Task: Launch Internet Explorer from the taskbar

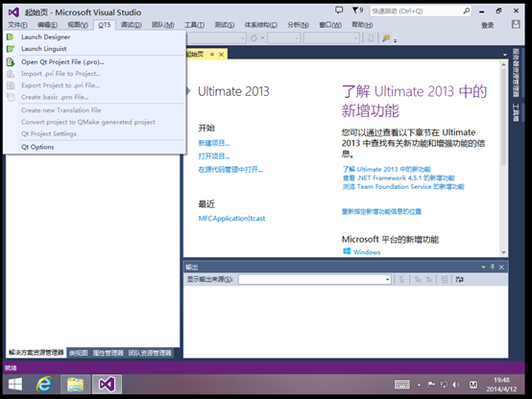Action: 44,384
